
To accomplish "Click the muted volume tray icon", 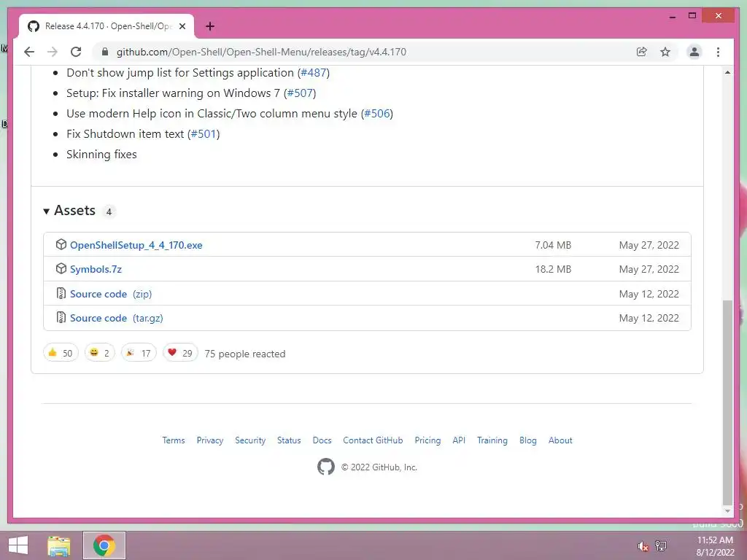I will tap(643, 546).
